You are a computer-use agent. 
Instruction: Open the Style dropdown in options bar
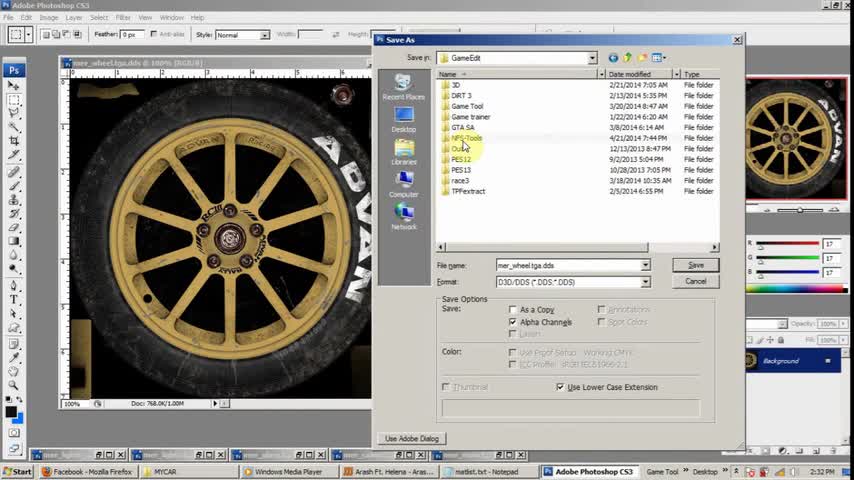(264, 35)
